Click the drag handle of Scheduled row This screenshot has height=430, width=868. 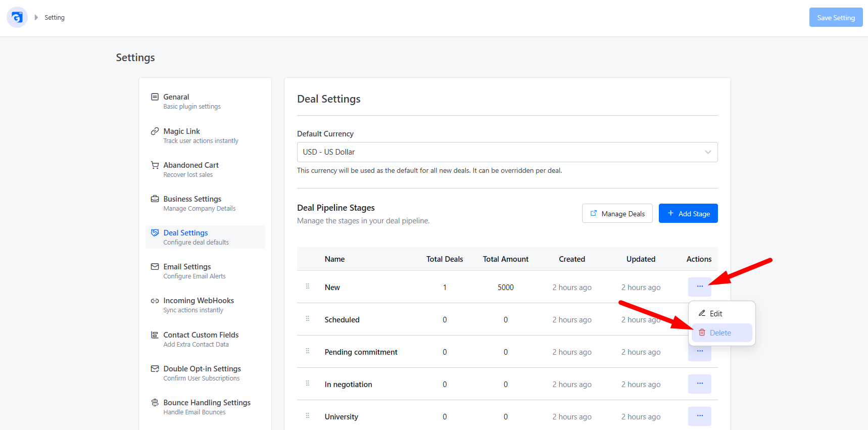pyautogui.click(x=307, y=318)
